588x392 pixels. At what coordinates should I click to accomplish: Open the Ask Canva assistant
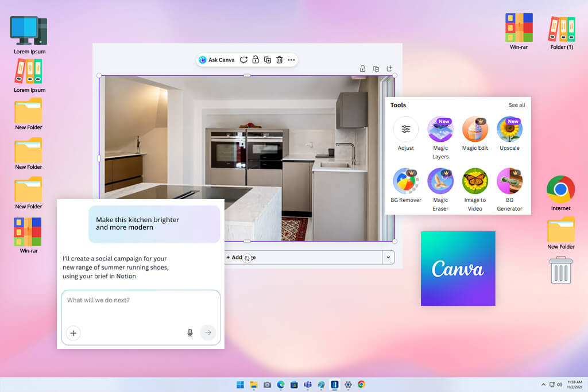[x=216, y=60]
